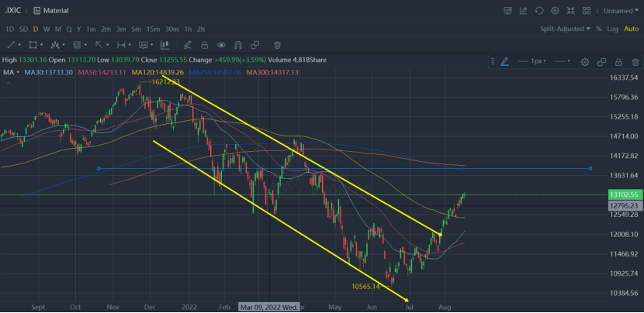Toggle drawings visibility eye icon
The width and height of the screenshot is (644, 313).
pyautogui.click(x=221, y=45)
